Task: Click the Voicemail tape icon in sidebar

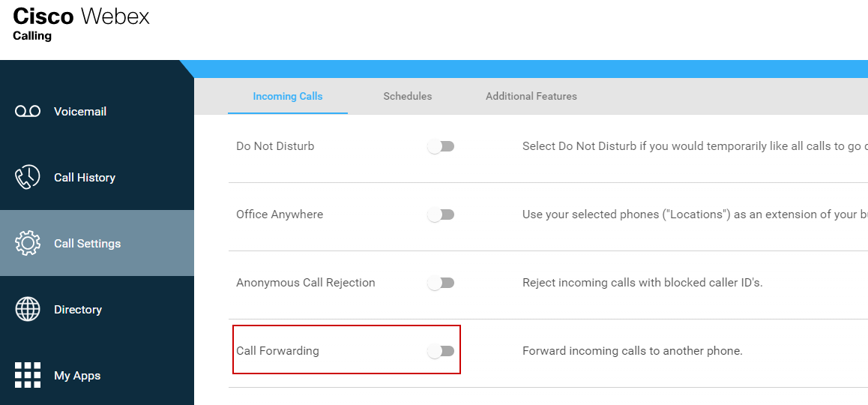Action: (28, 112)
